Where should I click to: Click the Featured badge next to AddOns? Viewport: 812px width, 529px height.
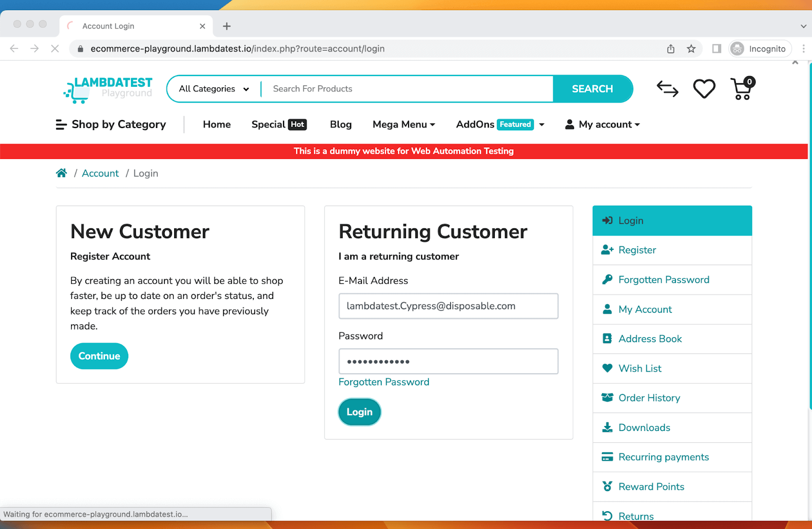click(515, 124)
